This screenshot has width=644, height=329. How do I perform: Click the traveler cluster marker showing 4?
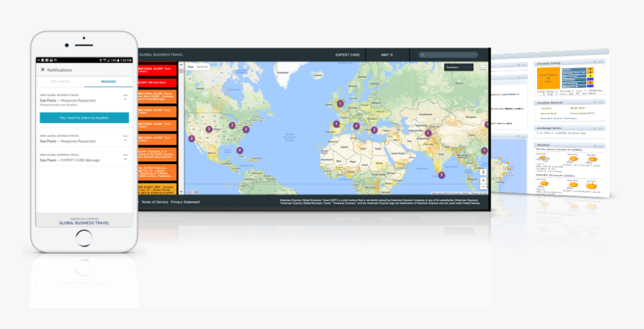point(240,150)
